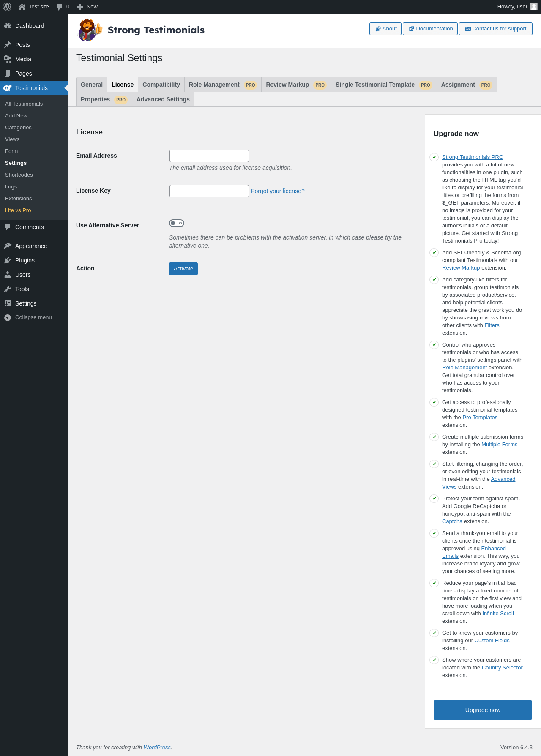Open the Pro Templates link
The height and width of the screenshot is (756, 541).
(480, 418)
